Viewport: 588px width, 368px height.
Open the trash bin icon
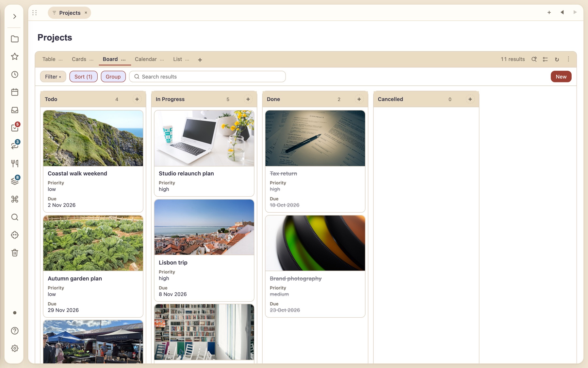click(15, 253)
